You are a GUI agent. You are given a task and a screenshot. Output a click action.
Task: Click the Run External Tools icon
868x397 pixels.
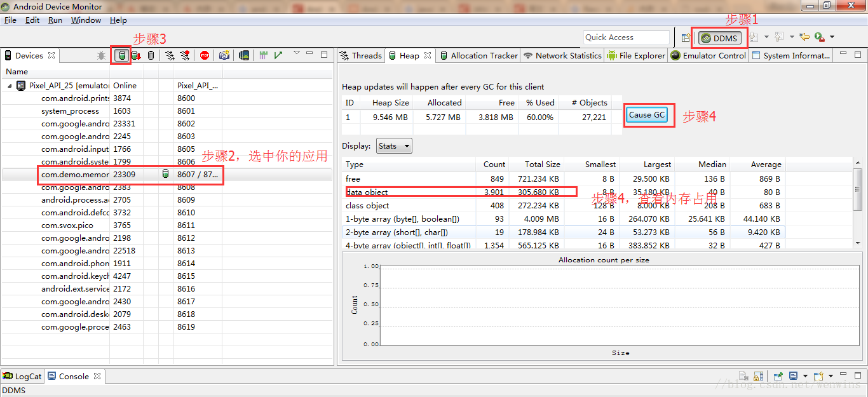(819, 37)
